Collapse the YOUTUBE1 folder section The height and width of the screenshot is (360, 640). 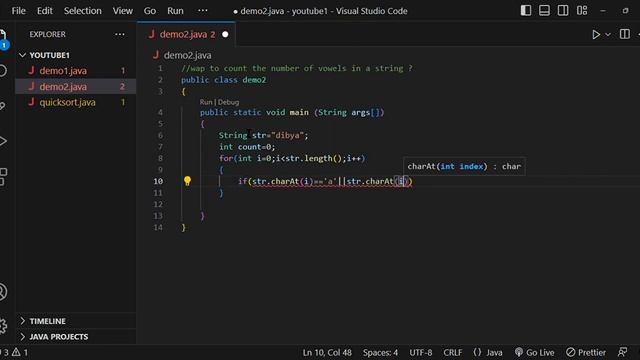pos(76,55)
